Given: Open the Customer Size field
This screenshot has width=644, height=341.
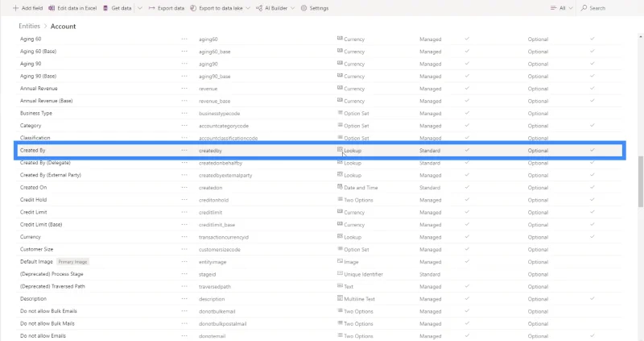Looking at the screenshot, I should pyautogui.click(x=36, y=249).
